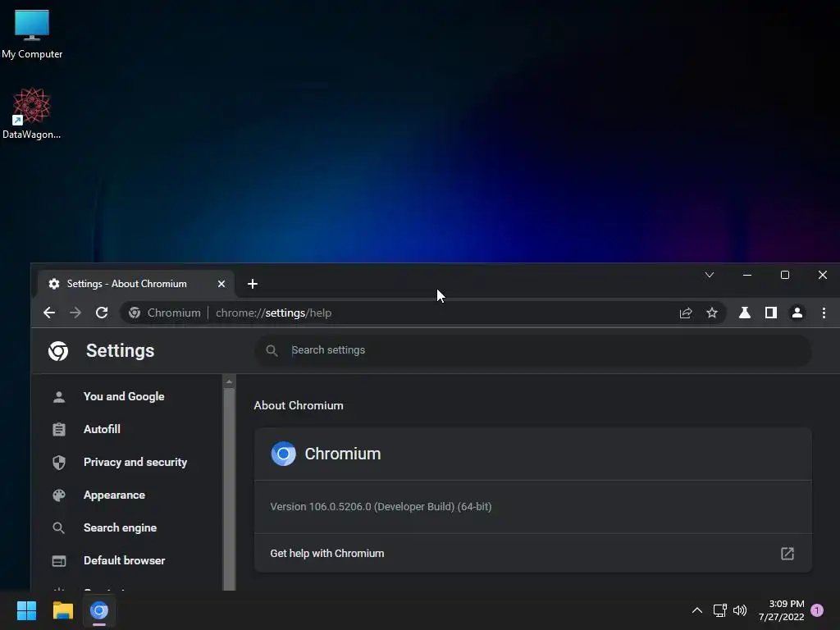Viewport: 840px width, 630px height.
Task: Click the Chromium taskbar icon
Action: click(99, 610)
